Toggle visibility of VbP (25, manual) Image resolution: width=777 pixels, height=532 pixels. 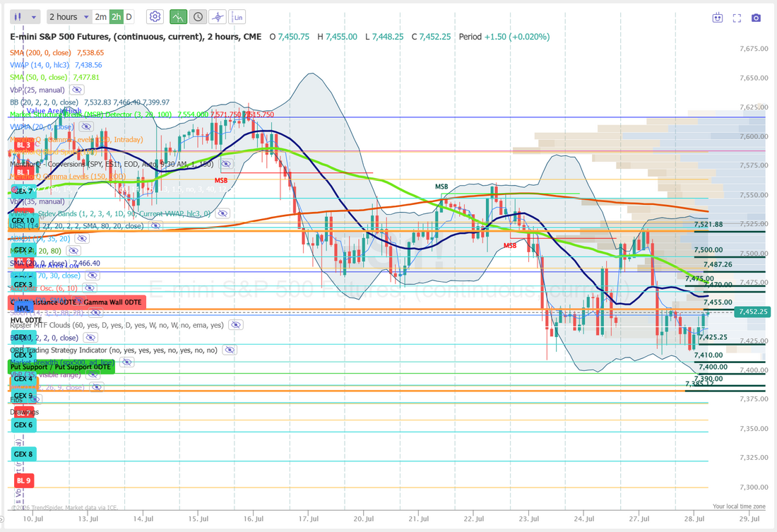point(76,90)
